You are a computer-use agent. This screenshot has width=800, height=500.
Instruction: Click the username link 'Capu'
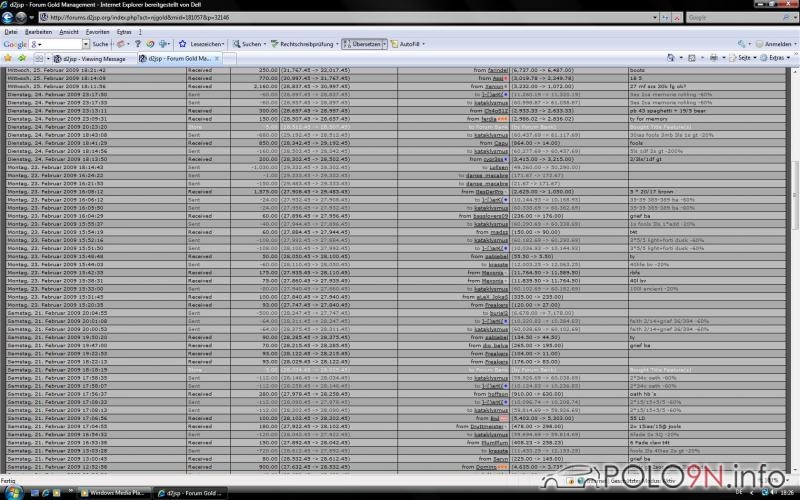501,143
